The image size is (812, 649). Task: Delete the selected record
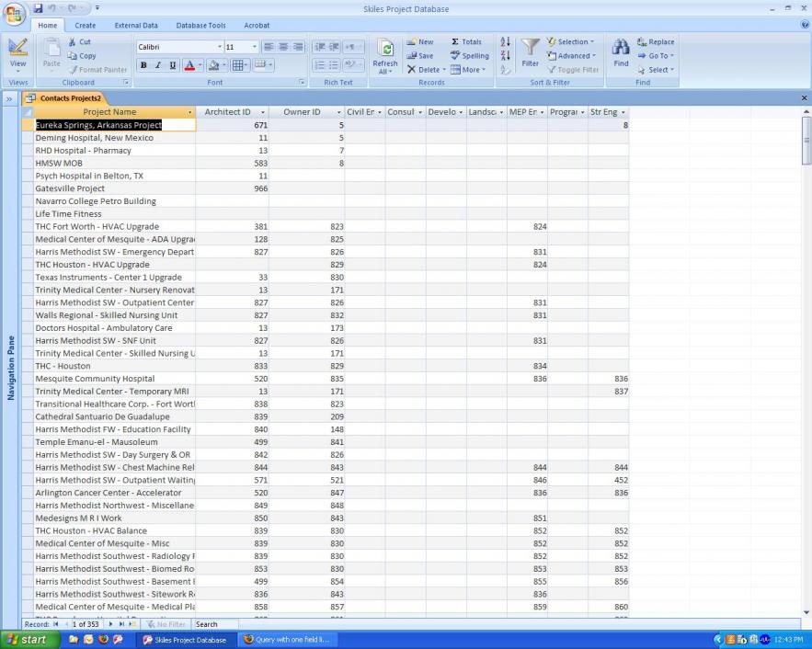point(424,70)
